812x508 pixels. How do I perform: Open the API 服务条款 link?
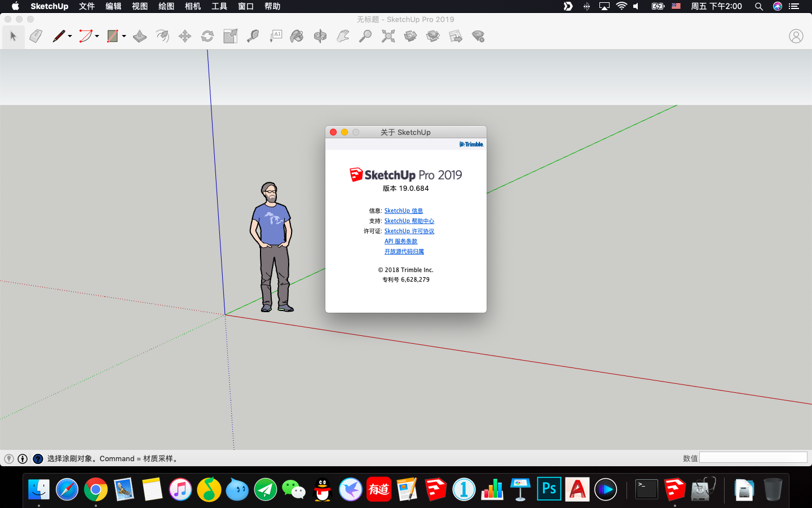click(401, 242)
